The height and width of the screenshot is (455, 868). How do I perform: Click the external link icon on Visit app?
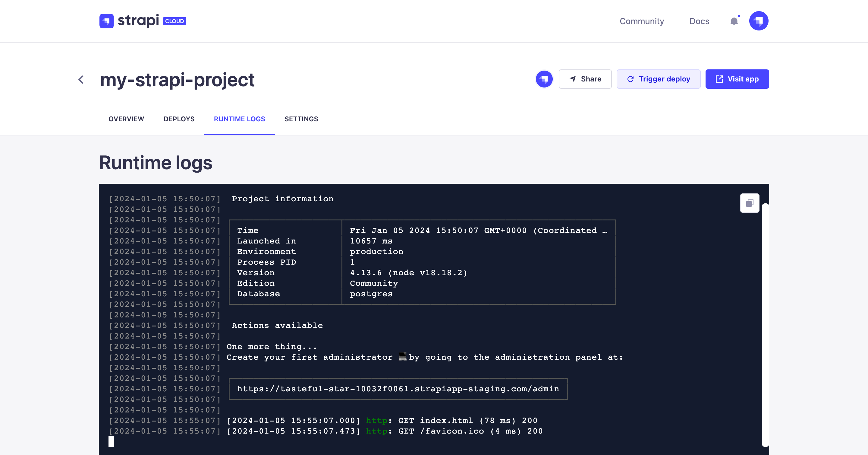[x=719, y=79]
